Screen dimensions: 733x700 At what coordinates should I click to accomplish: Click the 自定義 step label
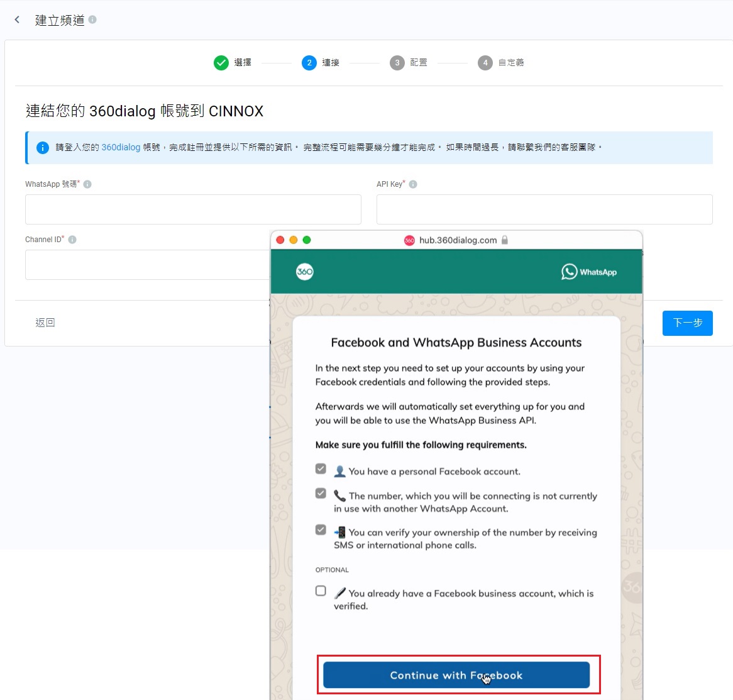coord(511,63)
